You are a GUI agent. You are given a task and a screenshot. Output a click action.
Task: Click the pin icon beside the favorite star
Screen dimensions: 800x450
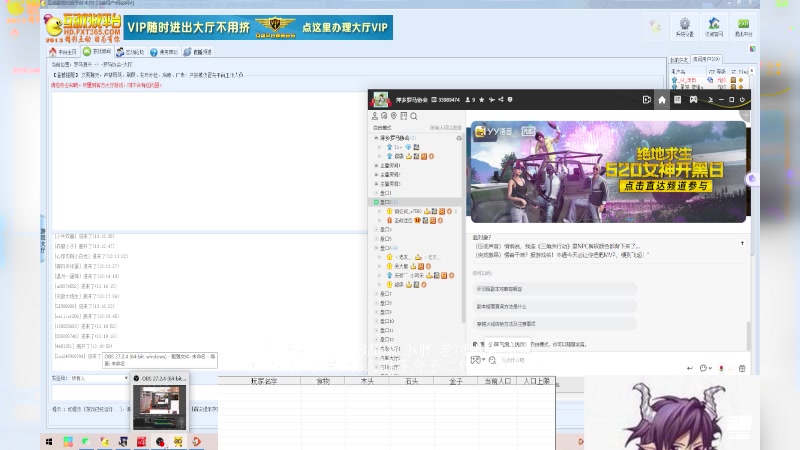(x=491, y=99)
